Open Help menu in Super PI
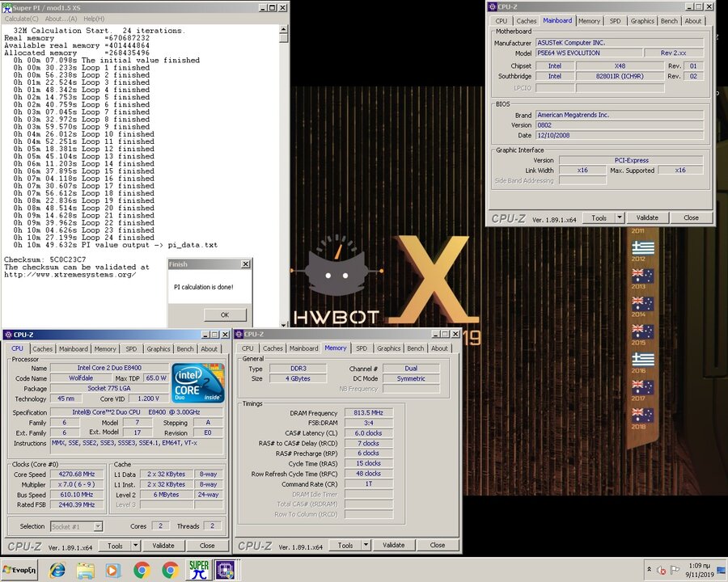 [x=94, y=19]
